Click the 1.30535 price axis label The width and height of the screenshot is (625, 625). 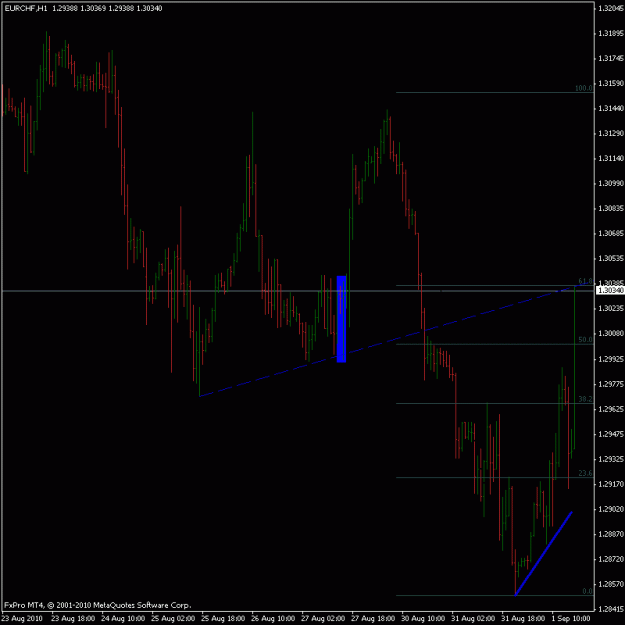pyautogui.click(x=611, y=259)
